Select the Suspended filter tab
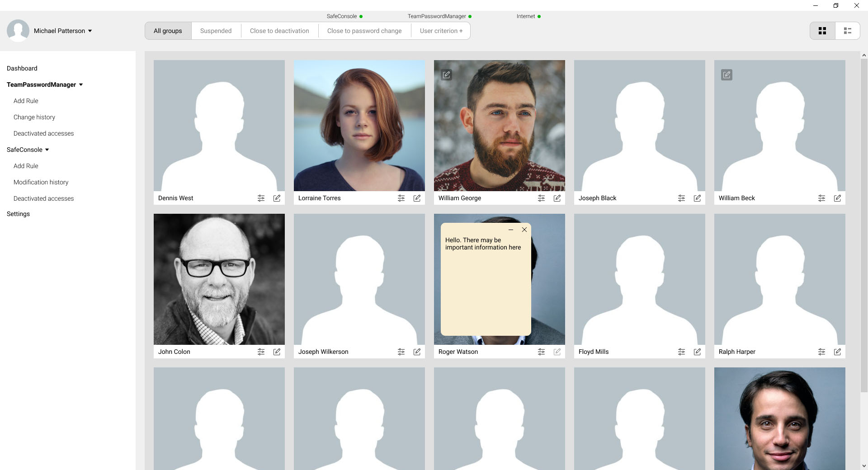Screen dimensions: 868x470 click(216, 31)
